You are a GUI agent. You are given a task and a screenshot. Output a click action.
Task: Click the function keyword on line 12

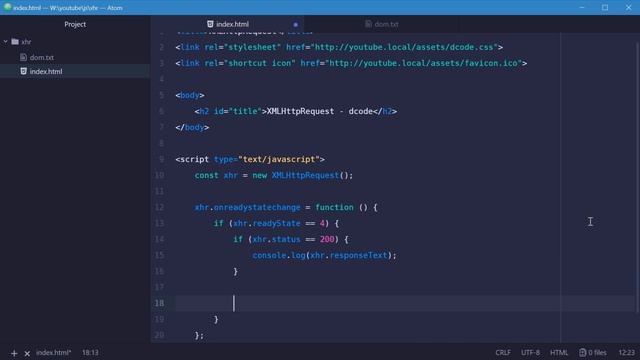click(334, 207)
